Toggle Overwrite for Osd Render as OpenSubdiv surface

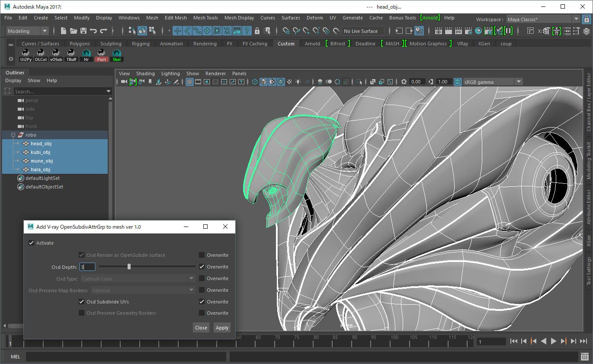[202, 255]
